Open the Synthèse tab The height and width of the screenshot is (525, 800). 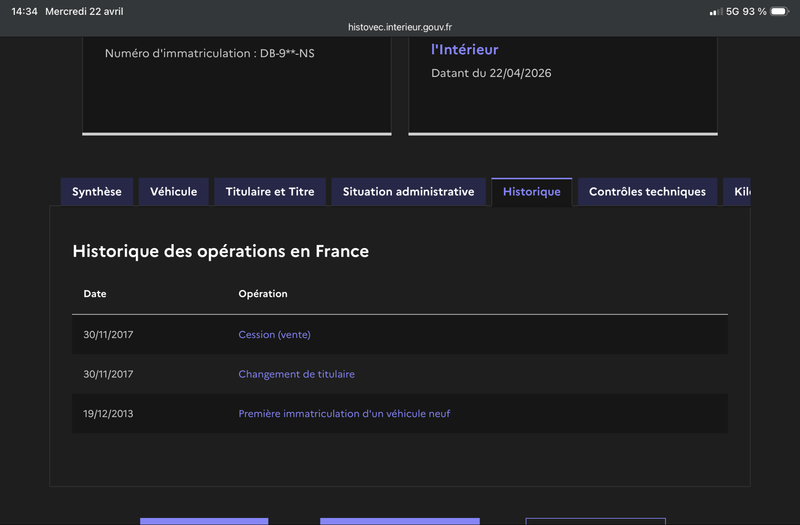coord(97,192)
